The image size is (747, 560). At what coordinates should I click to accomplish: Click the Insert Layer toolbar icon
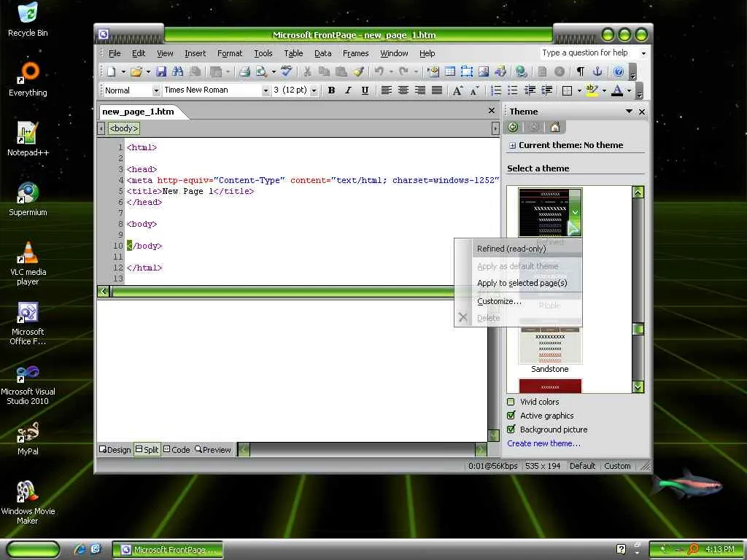(466, 71)
